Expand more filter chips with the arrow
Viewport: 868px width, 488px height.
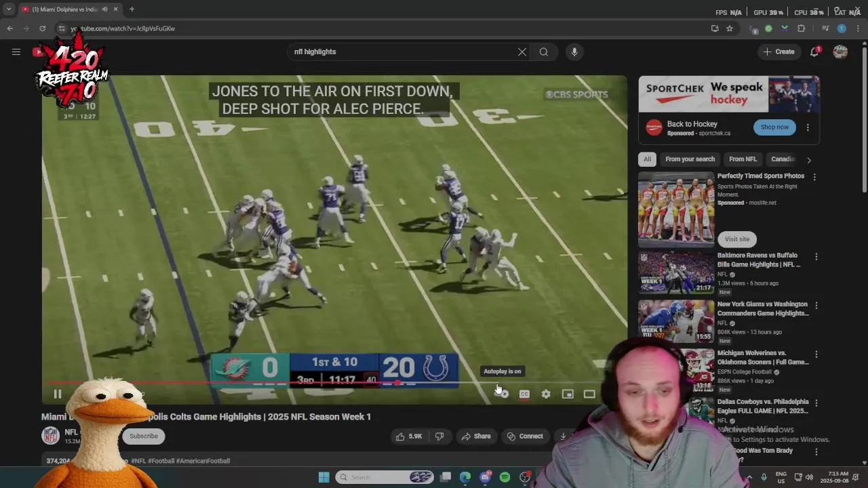[x=808, y=160]
